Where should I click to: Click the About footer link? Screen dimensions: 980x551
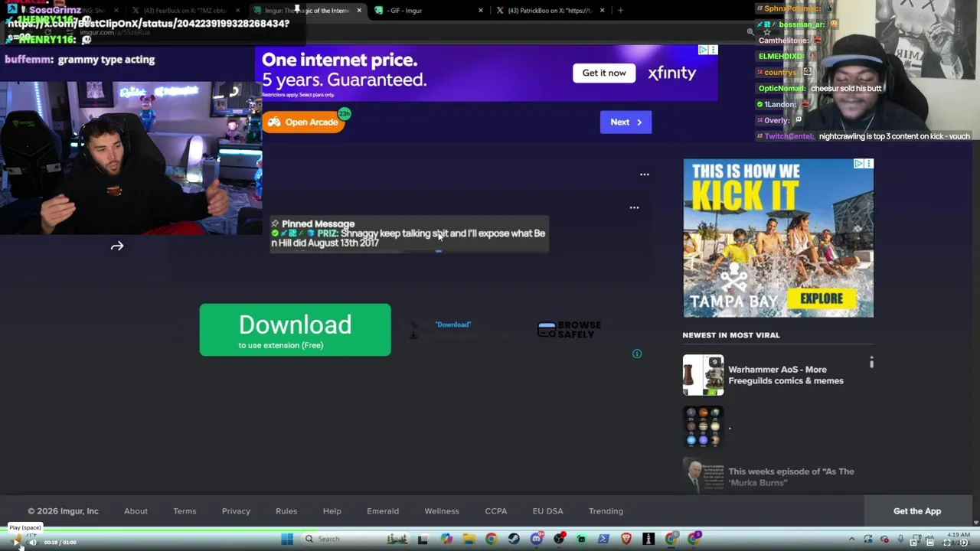click(x=136, y=511)
